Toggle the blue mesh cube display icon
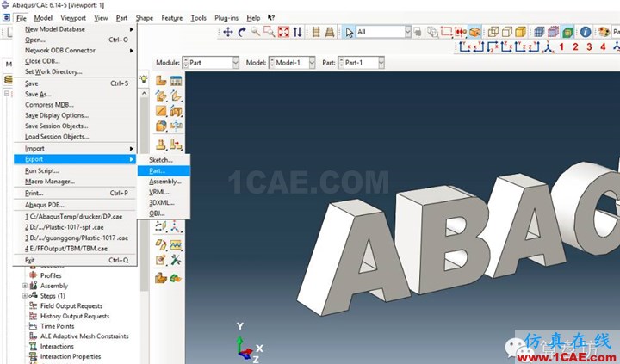This screenshot has width=620, height=364. 539,32
